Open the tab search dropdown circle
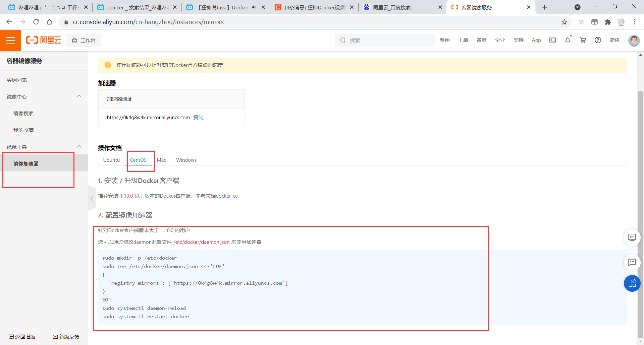The image size is (644, 345). click(577, 7)
